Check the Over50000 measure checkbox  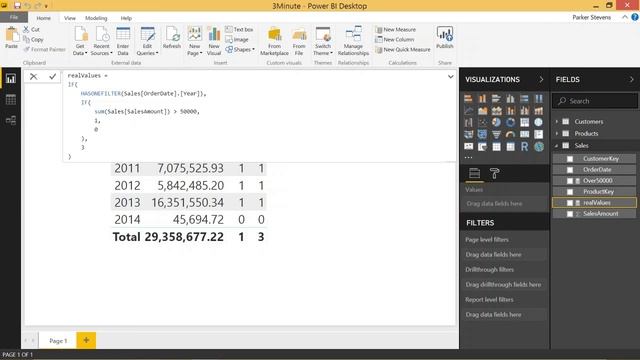[x=570, y=181]
